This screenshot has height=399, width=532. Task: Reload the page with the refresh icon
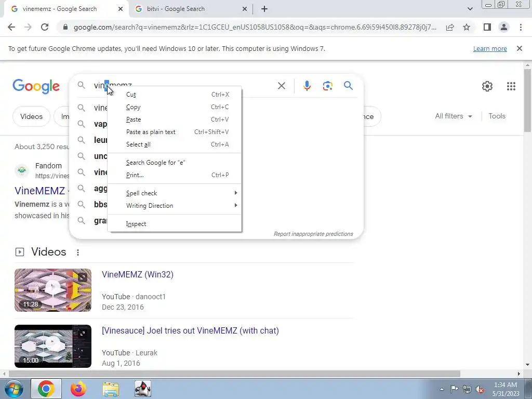(45, 27)
